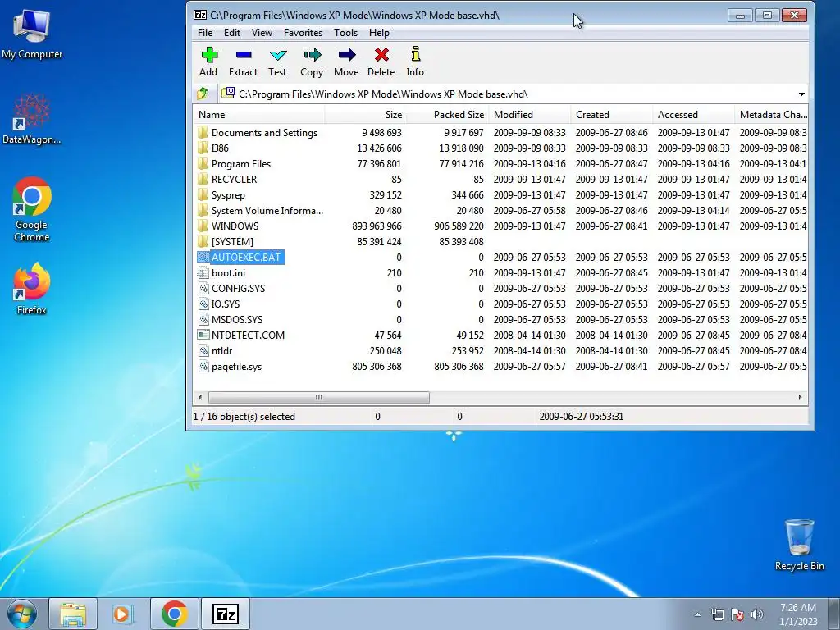Select the NTDETECT.COM file
Screen dimensions: 840x630
click(x=241, y=336)
